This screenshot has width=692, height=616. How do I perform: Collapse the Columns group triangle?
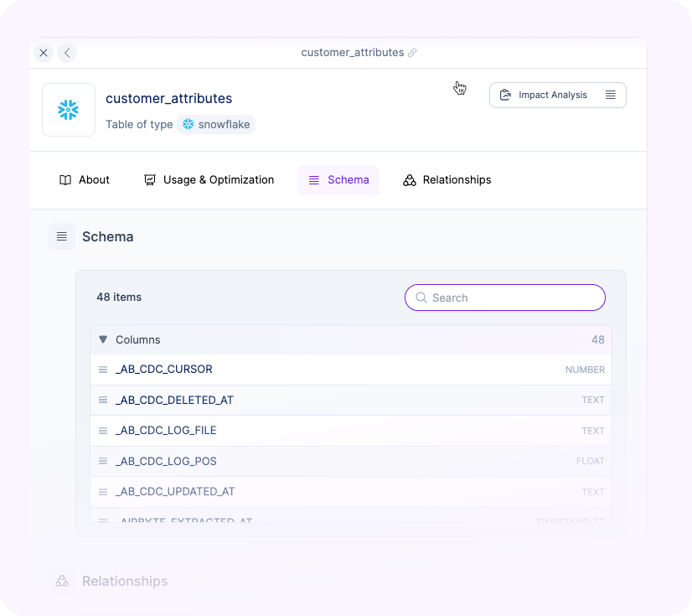pyautogui.click(x=103, y=339)
